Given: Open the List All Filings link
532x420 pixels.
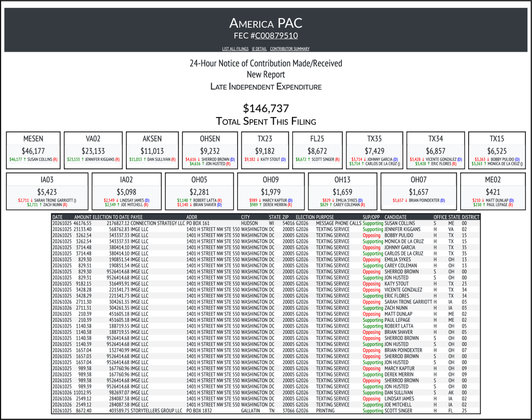Looking at the screenshot, I should pos(236,49).
